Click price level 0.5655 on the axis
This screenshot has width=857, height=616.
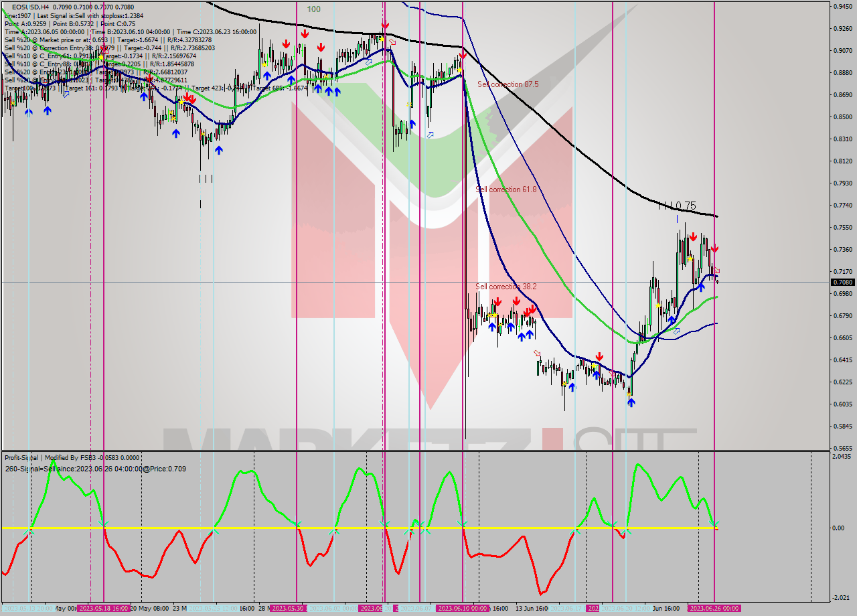tap(842, 449)
